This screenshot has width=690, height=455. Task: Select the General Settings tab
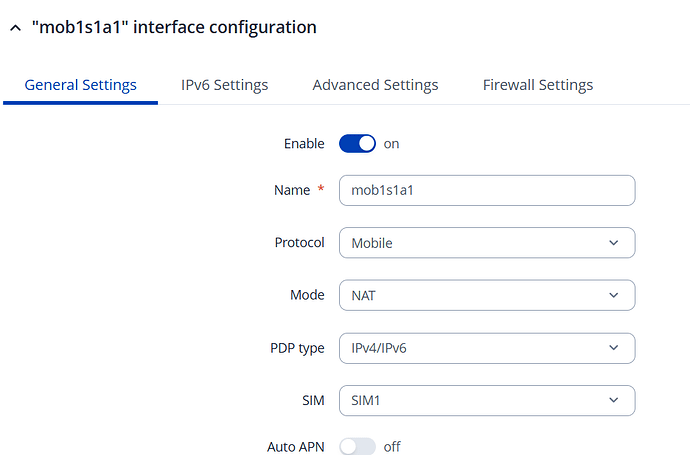click(80, 85)
